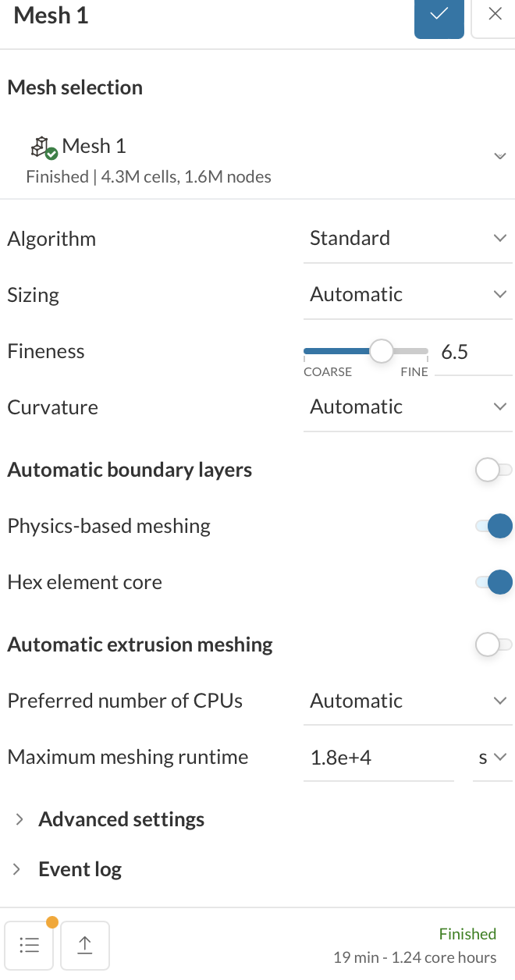Disable Physics-based meshing toggle

coord(493,526)
